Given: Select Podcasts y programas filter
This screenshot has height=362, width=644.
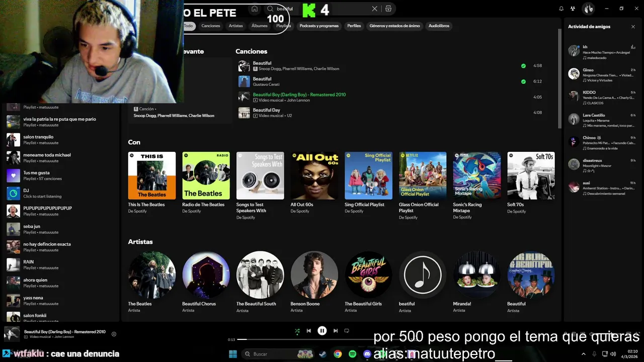Looking at the screenshot, I should (x=319, y=26).
